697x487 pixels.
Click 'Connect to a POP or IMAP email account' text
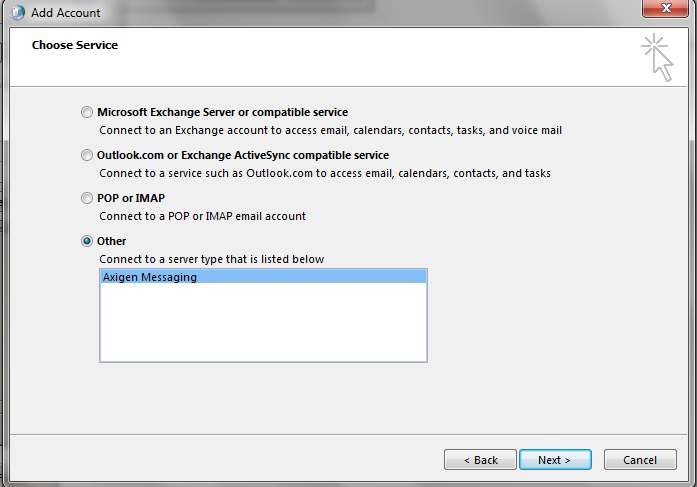pos(202,216)
